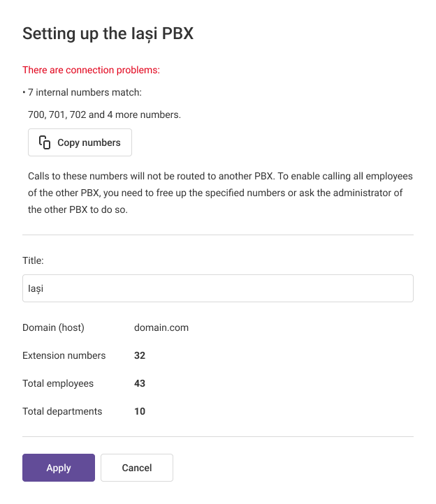Click the paragraph about calls not being routed
The image size is (436, 504).
220,193
